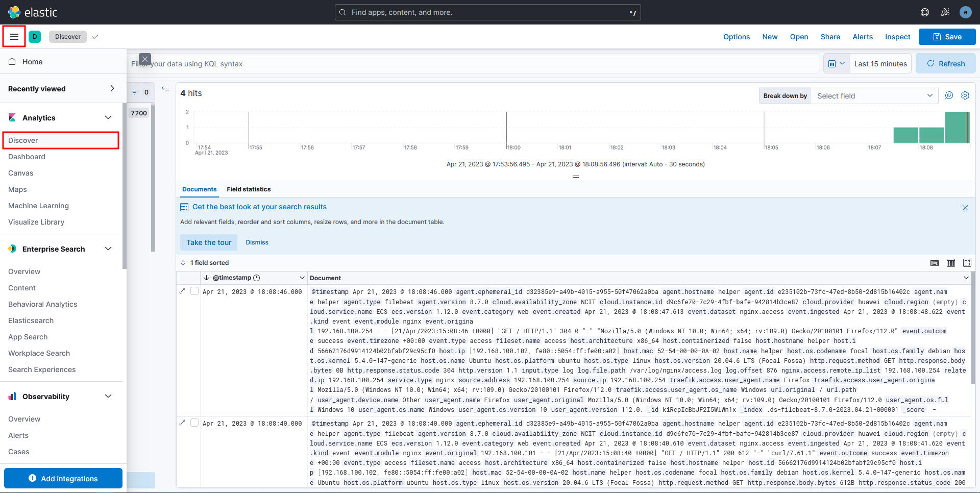980x493 pixels.
Task: Toggle the sidebar field list visibility
Action: (x=165, y=88)
